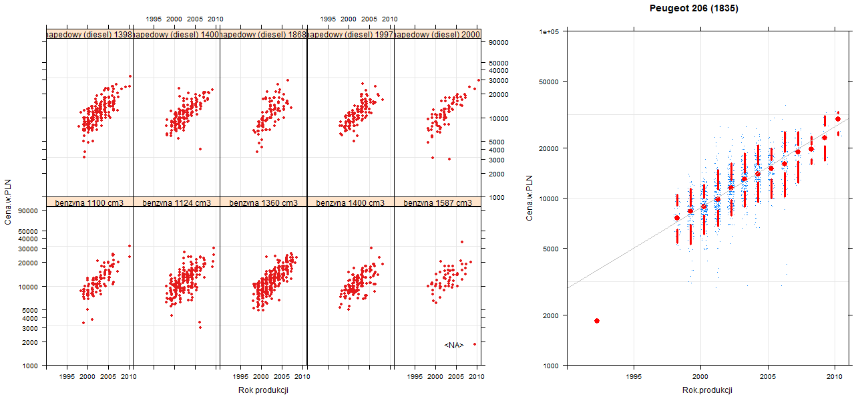The image size is (868, 401).
Task: Click the "Rok produkcji" axis title under the panel grid
Action: pos(263,390)
